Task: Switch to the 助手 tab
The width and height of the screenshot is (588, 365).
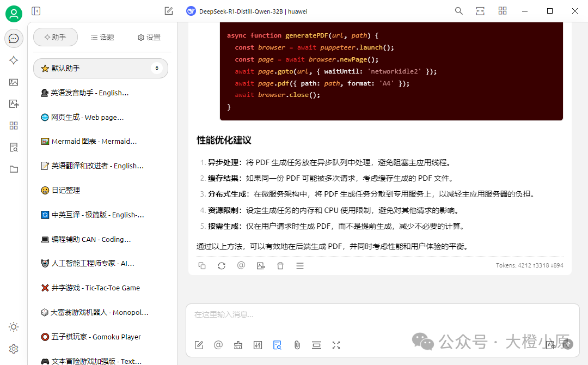Action: click(56, 37)
